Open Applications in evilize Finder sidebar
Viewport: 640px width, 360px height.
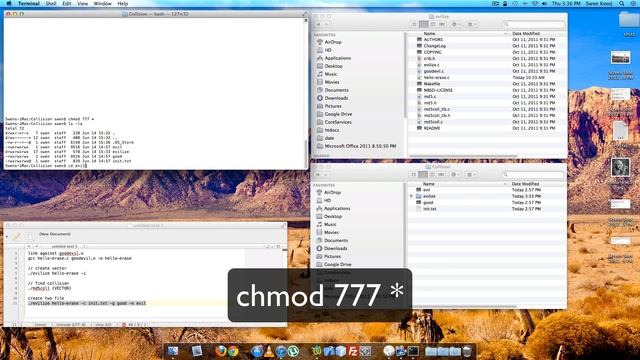[x=334, y=58]
